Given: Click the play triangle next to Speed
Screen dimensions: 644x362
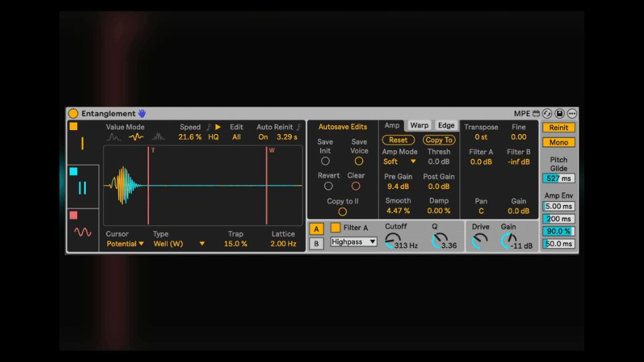Looking at the screenshot, I should click(x=218, y=127).
